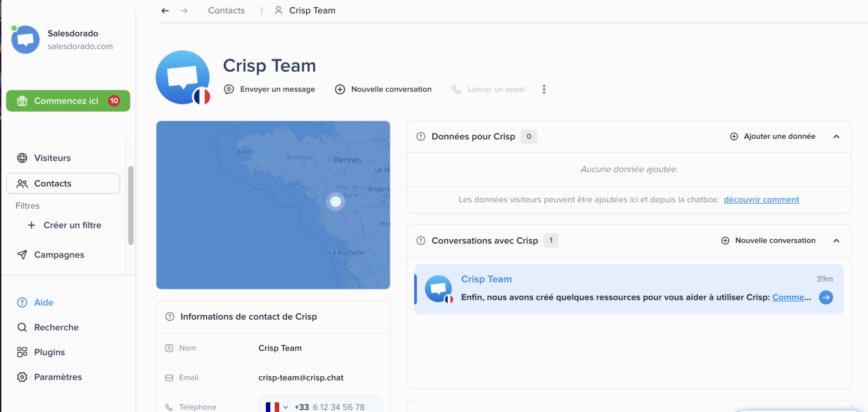The image size is (868, 412).
Task: Click Ajouter une donnée
Action: (x=773, y=136)
